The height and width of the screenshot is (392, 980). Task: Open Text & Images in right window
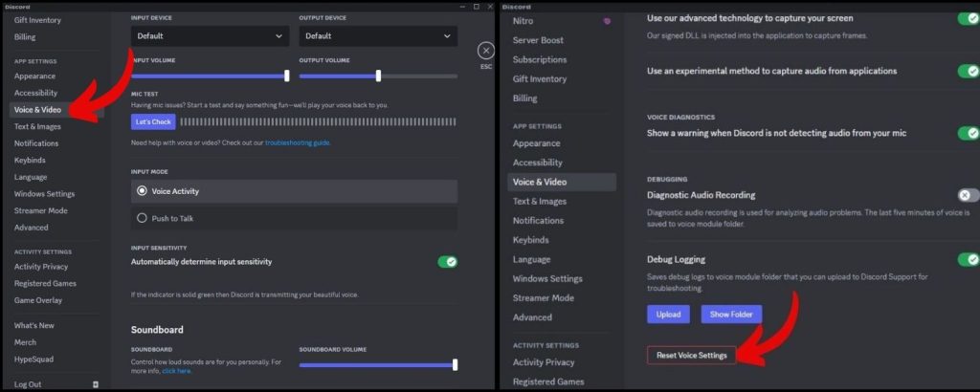(540, 202)
